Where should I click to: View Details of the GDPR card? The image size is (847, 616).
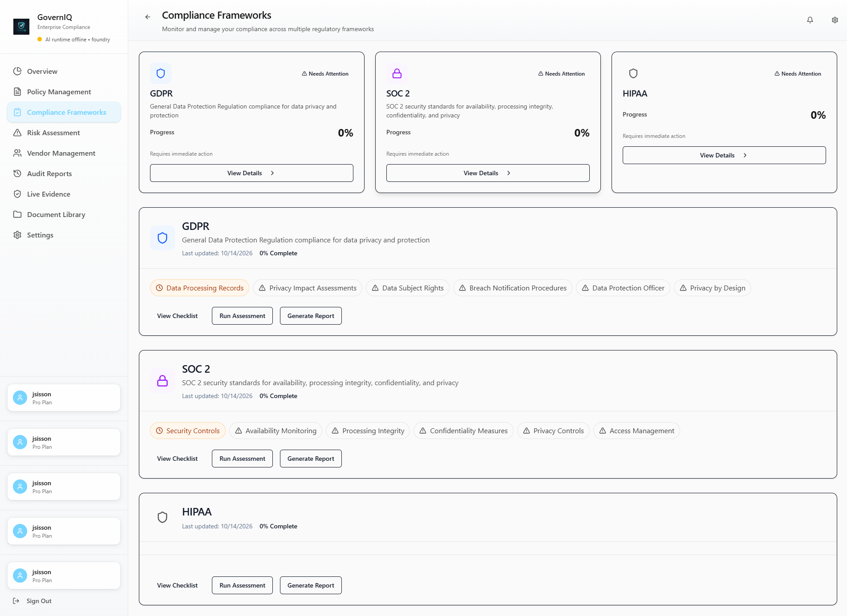coord(251,173)
